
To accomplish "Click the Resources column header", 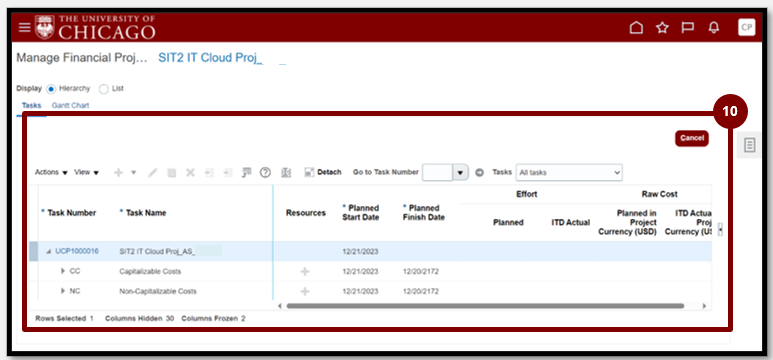I will (306, 213).
